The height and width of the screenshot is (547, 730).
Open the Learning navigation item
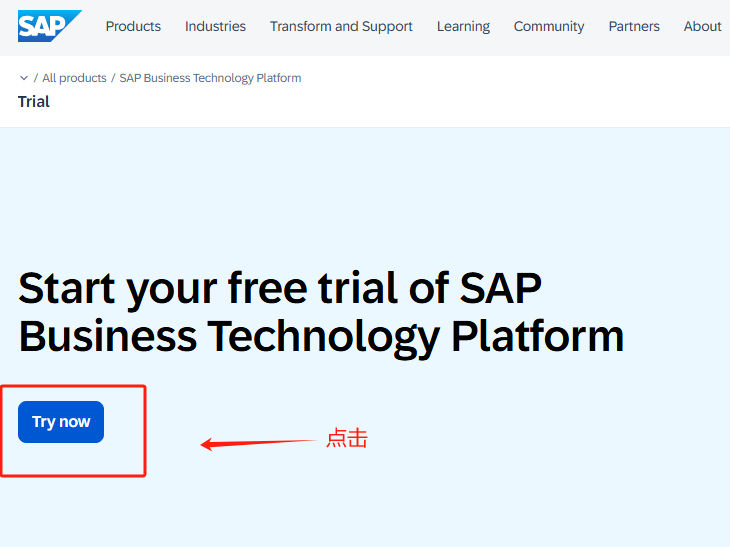click(x=463, y=27)
